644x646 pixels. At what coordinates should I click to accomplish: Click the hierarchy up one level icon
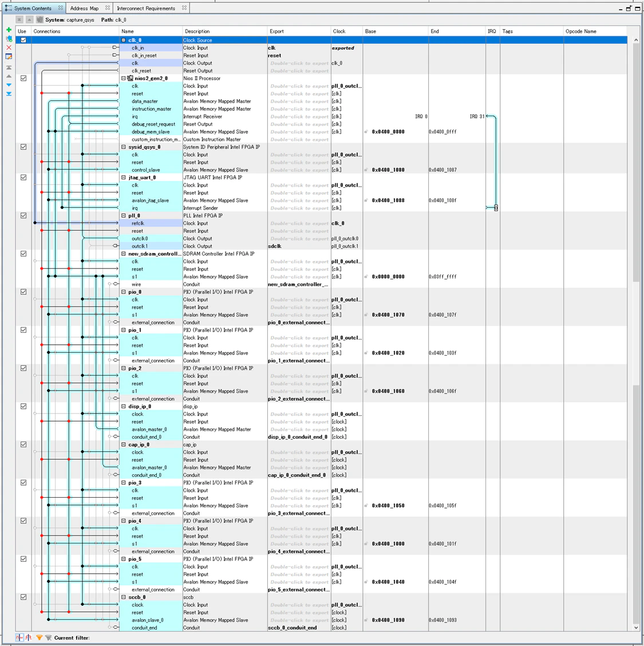point(29,19)
